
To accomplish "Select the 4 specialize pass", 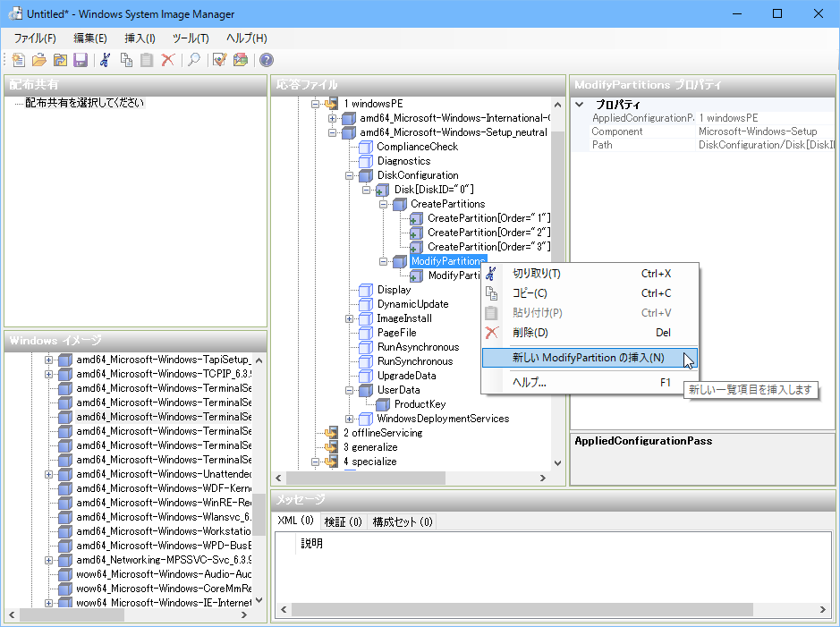I will [370, 462].
